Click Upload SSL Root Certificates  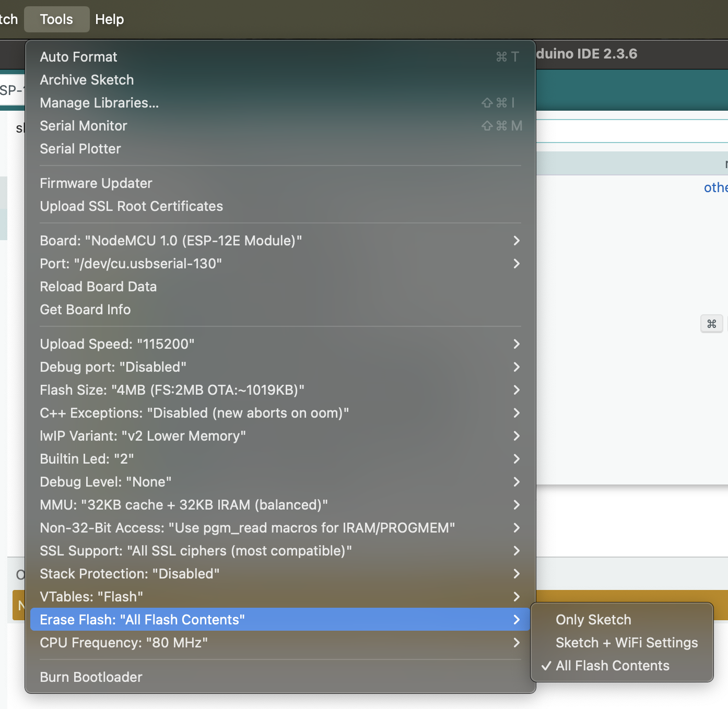coord(132,206)
